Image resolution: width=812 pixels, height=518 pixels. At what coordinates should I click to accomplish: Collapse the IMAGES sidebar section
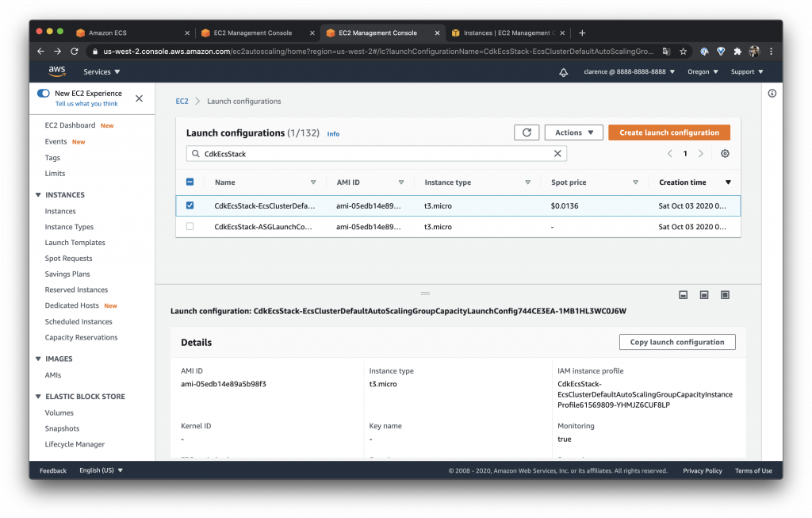(x=38, y=359)
